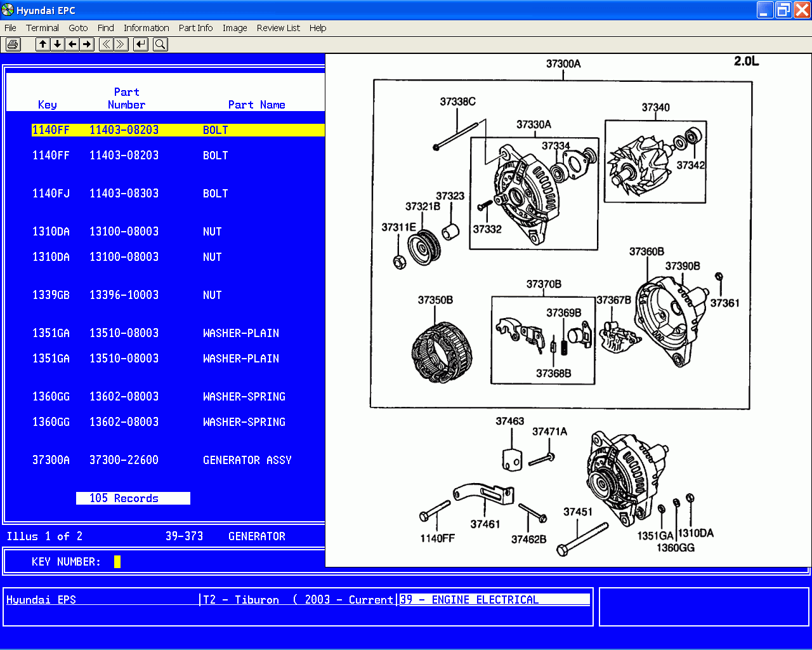This screenshot has height=650, width=812.
Task: Click the 37340 rotor label in diagram
Action: [655, 107]
